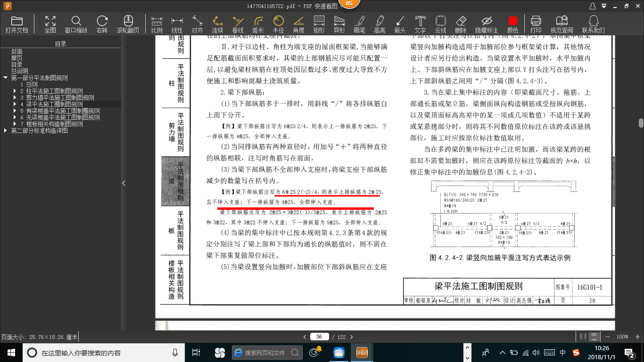Click the vertical document scrollbar thumb
644x362 pixels.
click(x=641, y=123)
